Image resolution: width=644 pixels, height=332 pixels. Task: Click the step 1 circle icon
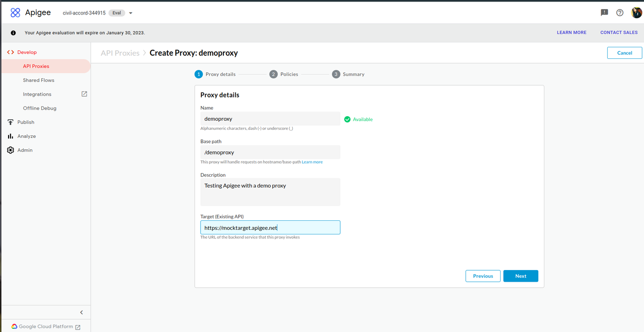[x=199, y=74]
